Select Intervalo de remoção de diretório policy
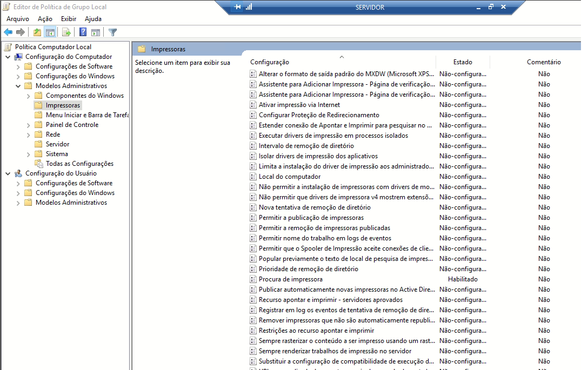Image resolution: width=588 pixels, height=370 pixels. pyautogui.click(x=306, y=146)
